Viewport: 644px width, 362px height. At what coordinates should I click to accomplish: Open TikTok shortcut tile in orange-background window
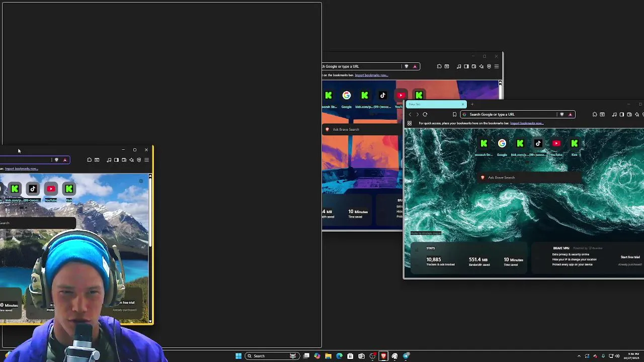click(383, 96)
